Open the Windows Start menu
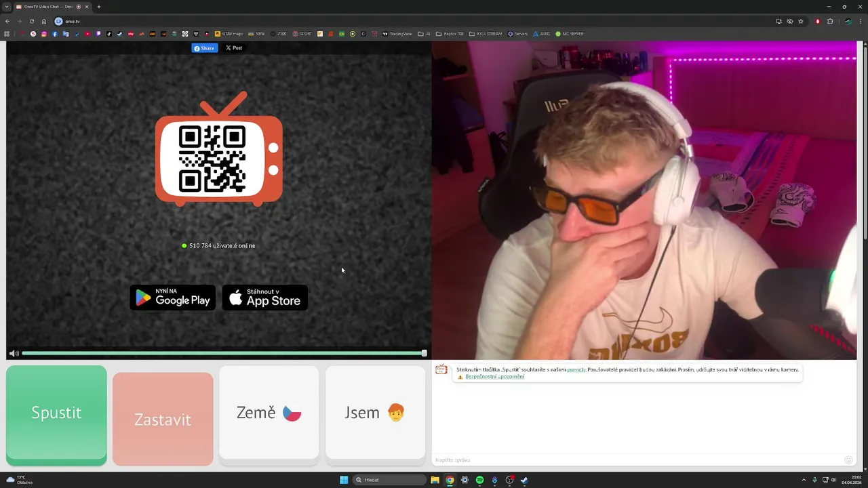The width and height of the screenshot is (868, 488). pyautogui.click(x=344, y=480)
